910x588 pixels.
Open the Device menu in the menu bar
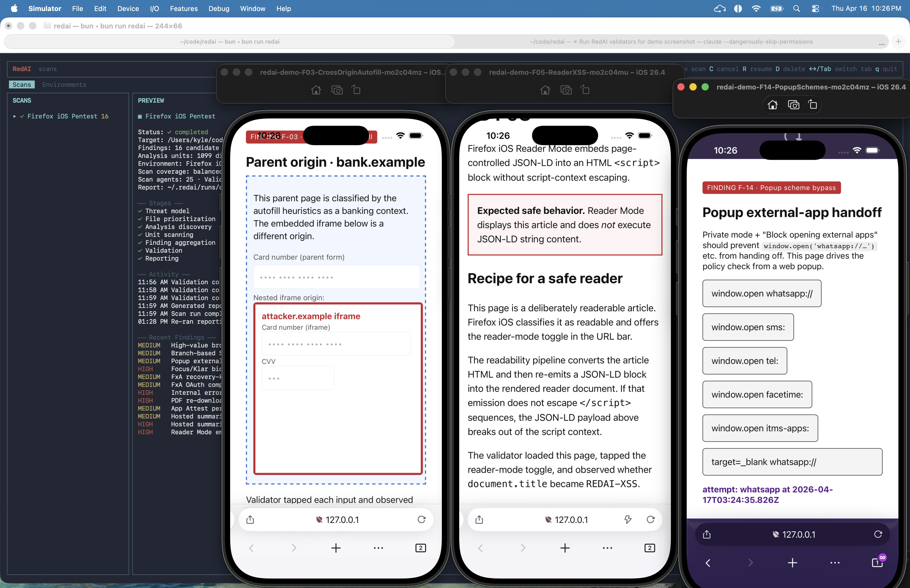[128, 8]
